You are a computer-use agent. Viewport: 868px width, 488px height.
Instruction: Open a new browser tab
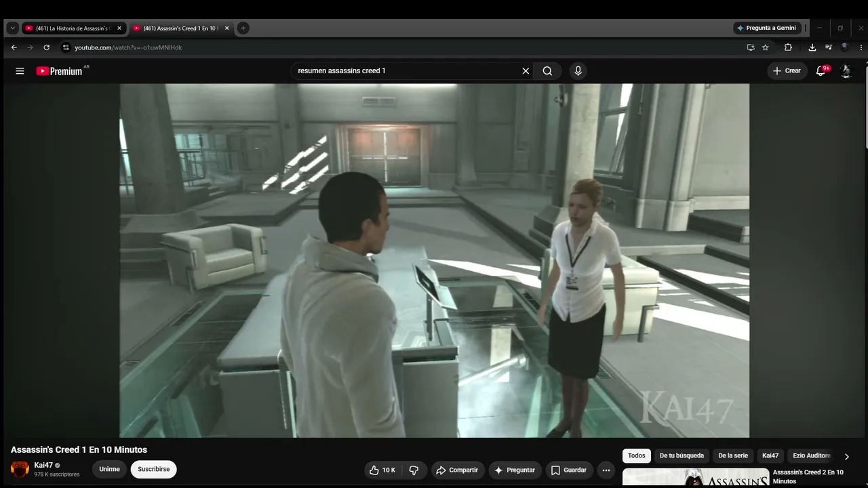pyautogui.click(x=243, y=28)
